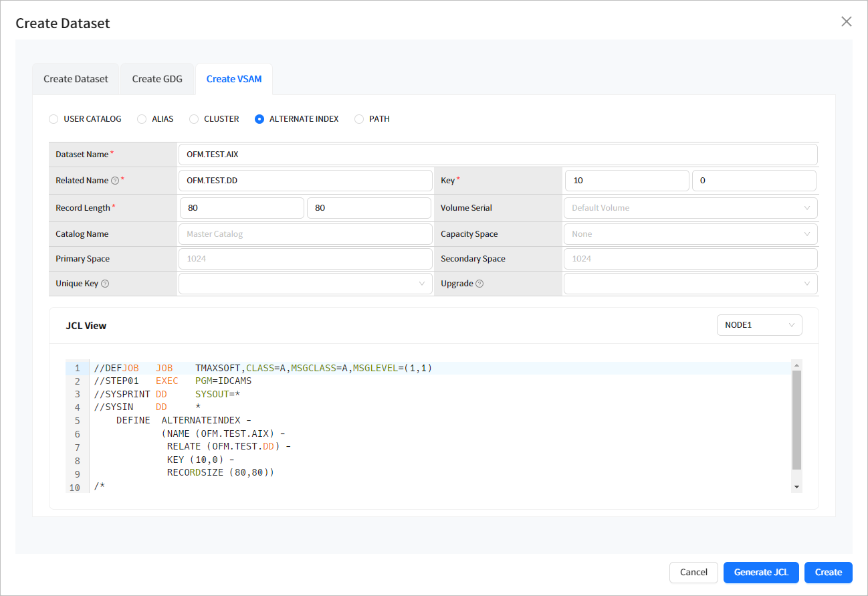Select ALTERNATE INDEX option

pos(259,118)
